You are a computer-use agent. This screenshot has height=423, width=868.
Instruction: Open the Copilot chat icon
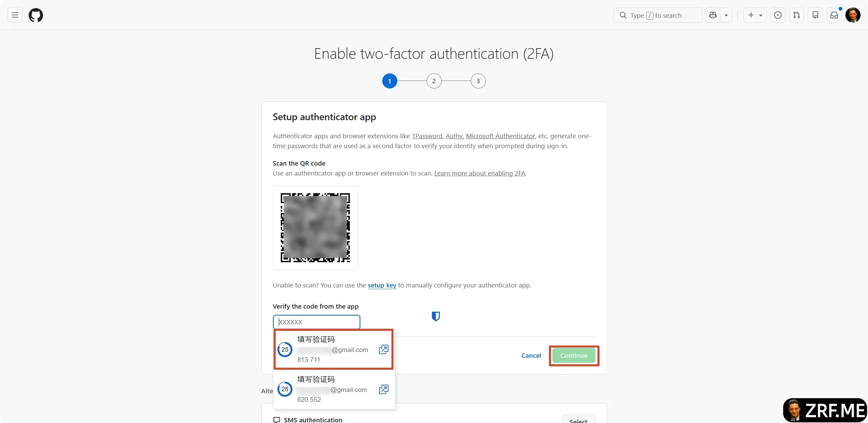[x=713, y=15]
